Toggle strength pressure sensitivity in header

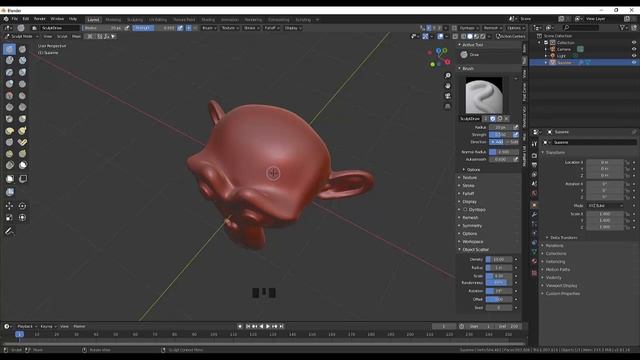[180, 28]
